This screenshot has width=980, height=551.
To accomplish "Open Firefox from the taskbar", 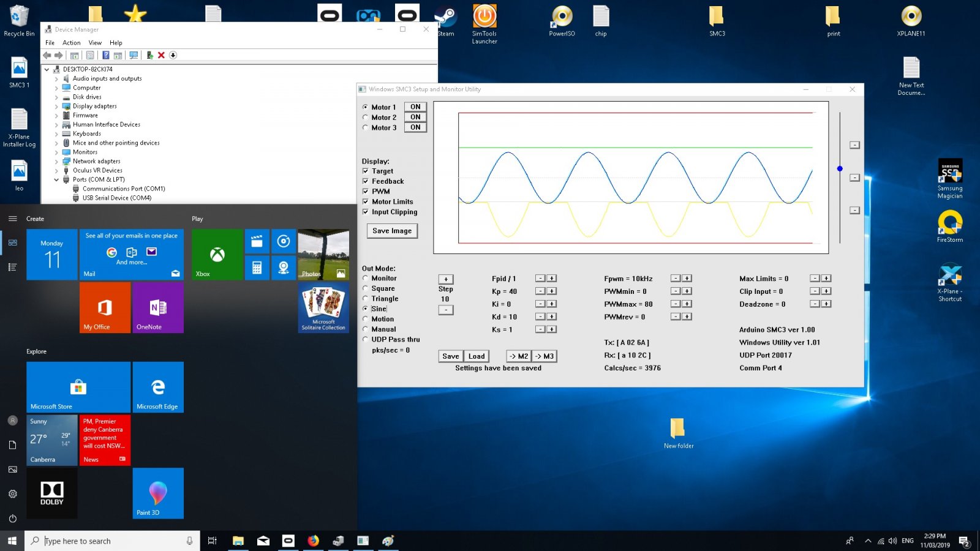I will (x=313, y=541).
